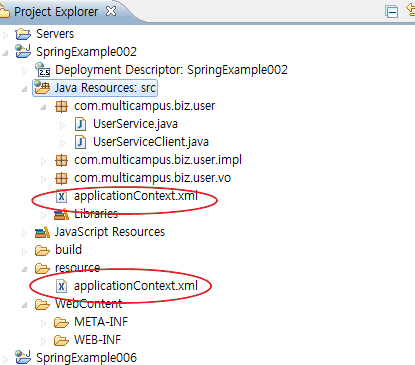
Task: Click the Servers folder icon
Action: click(23, 34)
